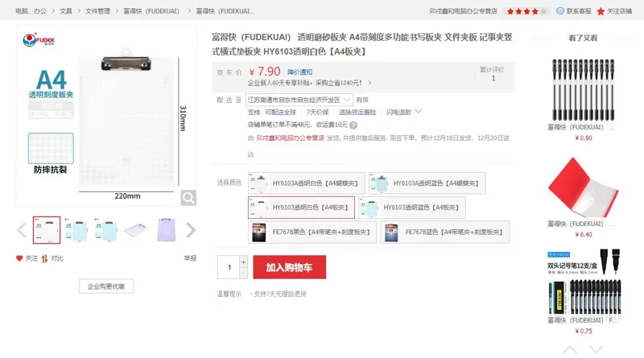Click 7天价保 price protection link

pyautogui.click(x=317, y=112)
